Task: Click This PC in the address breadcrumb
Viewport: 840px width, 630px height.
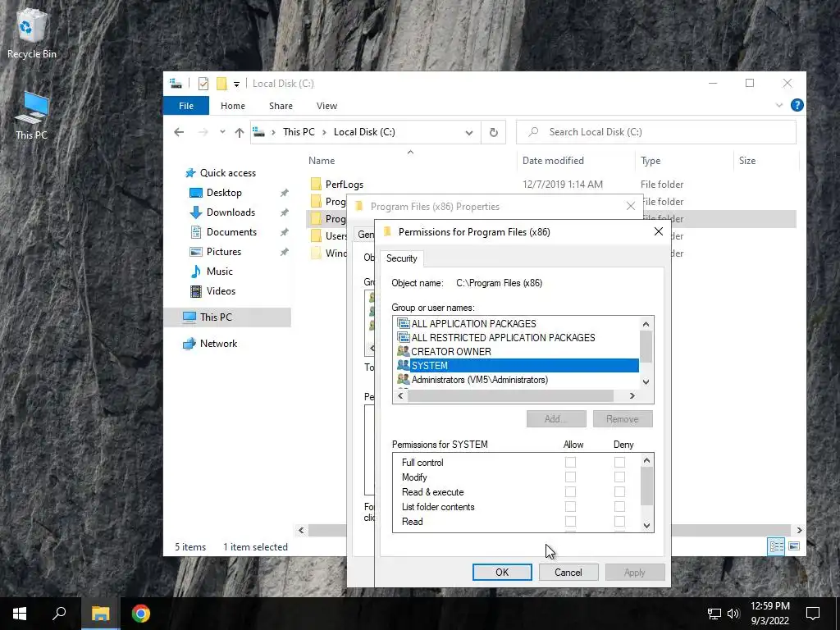Action: click(x=299, y=132)
